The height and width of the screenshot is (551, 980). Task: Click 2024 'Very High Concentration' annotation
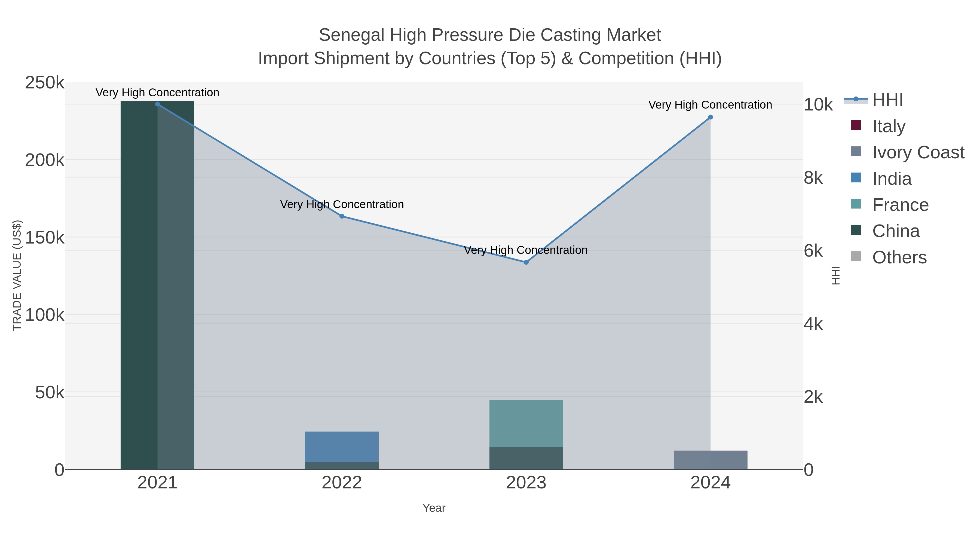coord(710,105)
